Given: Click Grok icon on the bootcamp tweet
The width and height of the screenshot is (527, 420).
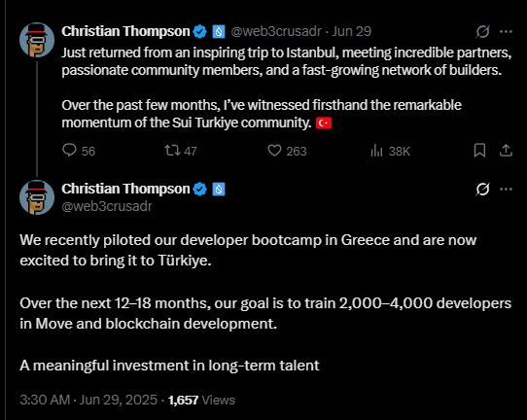Looking at the screenshot, I should tap(482, 189).
